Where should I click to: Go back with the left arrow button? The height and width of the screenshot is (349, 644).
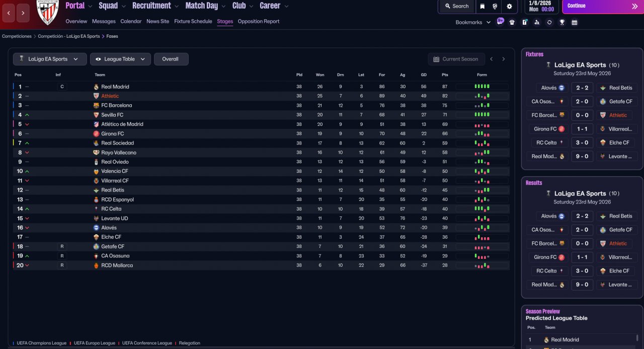pos(9,13)
